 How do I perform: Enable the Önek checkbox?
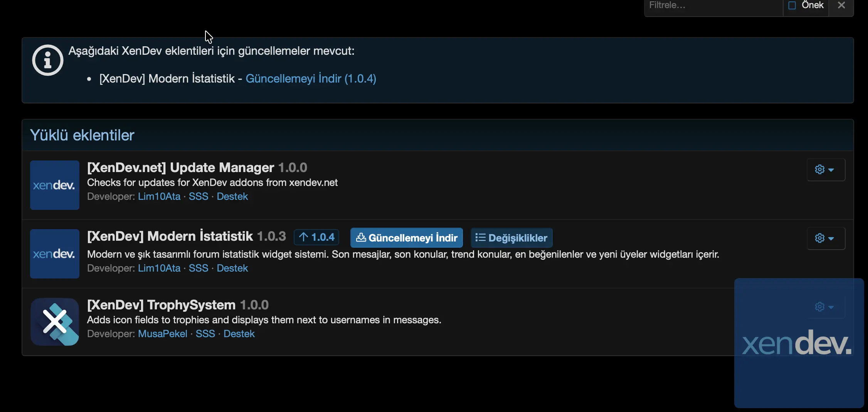click(792, 5)
